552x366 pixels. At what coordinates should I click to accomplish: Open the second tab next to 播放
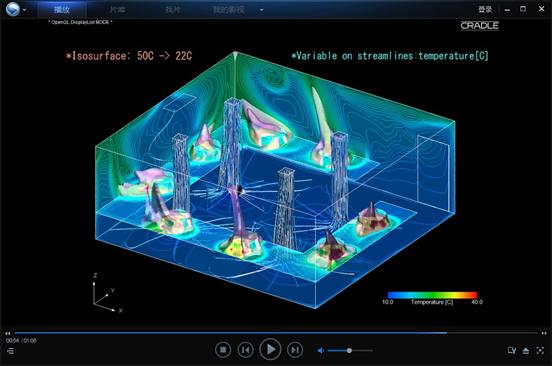pyautogui.click(x=117, y=10)
